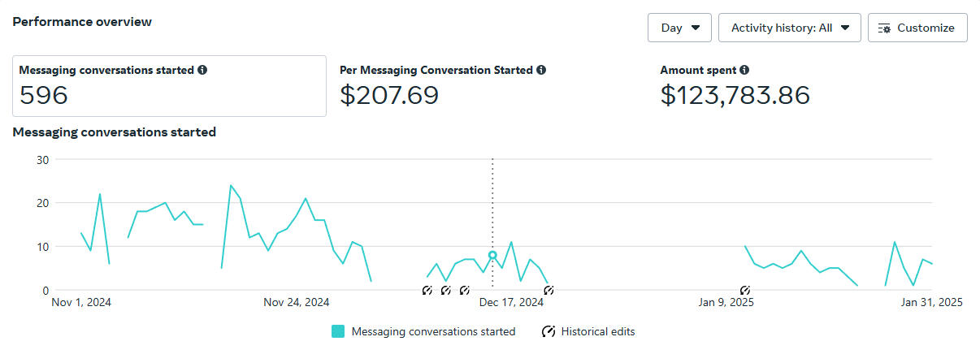Click the Historical edits legend icon

(549, 331)
